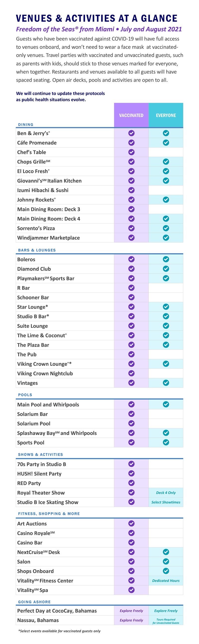Screen dimensions: 199x644
Task: Click the Everyone checkmark for Ben & Jerry's
Action: point(166,133)
